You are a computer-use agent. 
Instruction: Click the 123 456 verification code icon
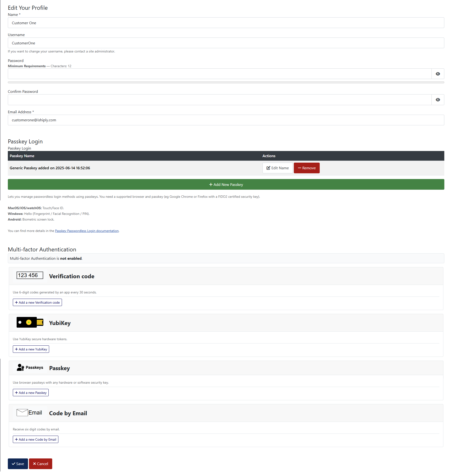[30, 275]
